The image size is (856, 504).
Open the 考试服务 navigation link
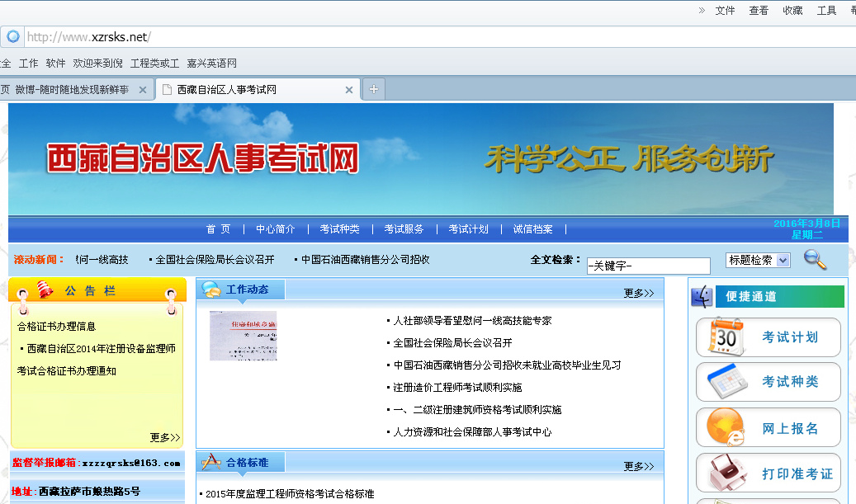tap(404, 229)
